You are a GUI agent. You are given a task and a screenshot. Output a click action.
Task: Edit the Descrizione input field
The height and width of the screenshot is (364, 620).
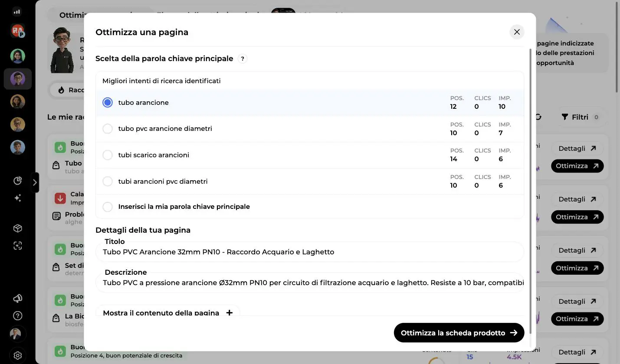pos(310,283)
